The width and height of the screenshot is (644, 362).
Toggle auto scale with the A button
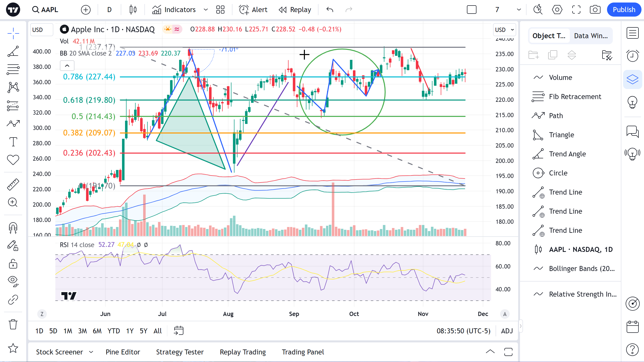coord(505,314)
